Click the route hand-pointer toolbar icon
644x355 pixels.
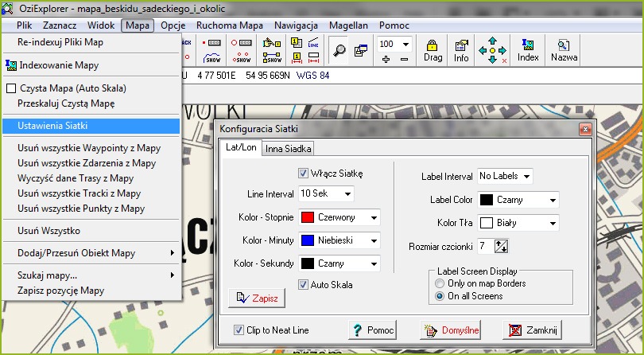(272, 43)
